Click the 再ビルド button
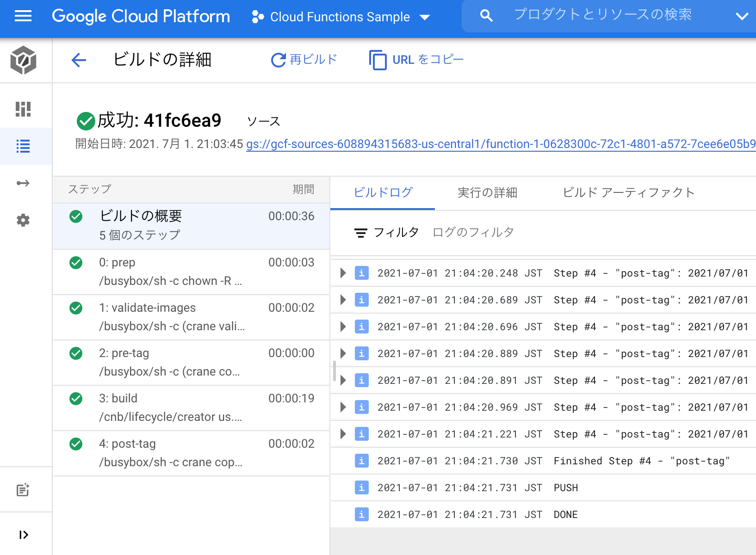Image resolution: width=756 pixels, height=555 pixels. coord(304,60)
